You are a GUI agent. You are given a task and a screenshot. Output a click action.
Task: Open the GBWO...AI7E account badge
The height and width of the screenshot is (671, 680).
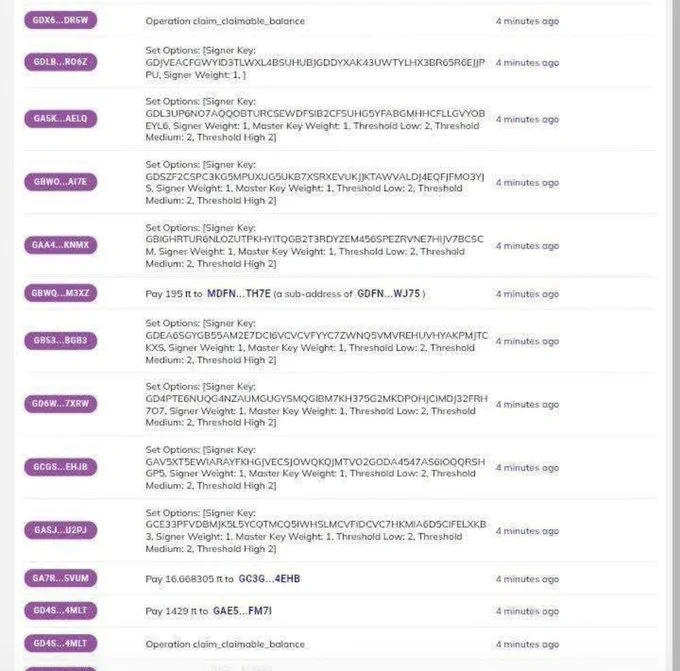pos(60,182)
